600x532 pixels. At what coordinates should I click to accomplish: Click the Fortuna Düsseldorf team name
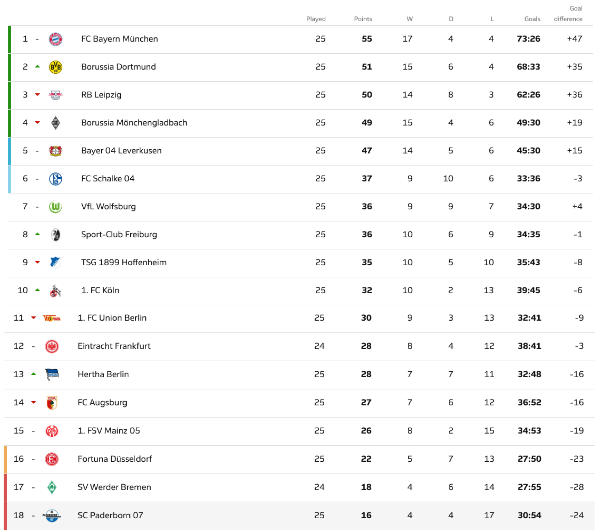pyautogui.click(x=115, y=459)
